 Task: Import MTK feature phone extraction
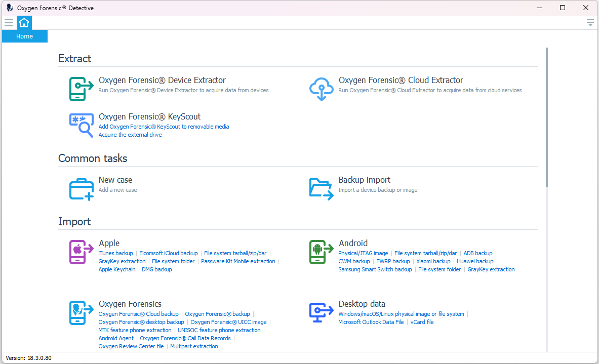tap(135, 330)
